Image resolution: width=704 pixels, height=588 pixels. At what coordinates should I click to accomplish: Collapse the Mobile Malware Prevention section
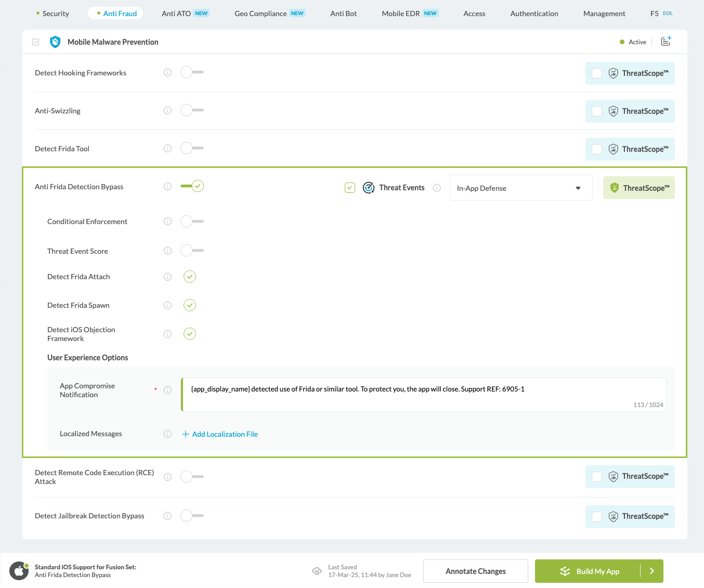35,42
